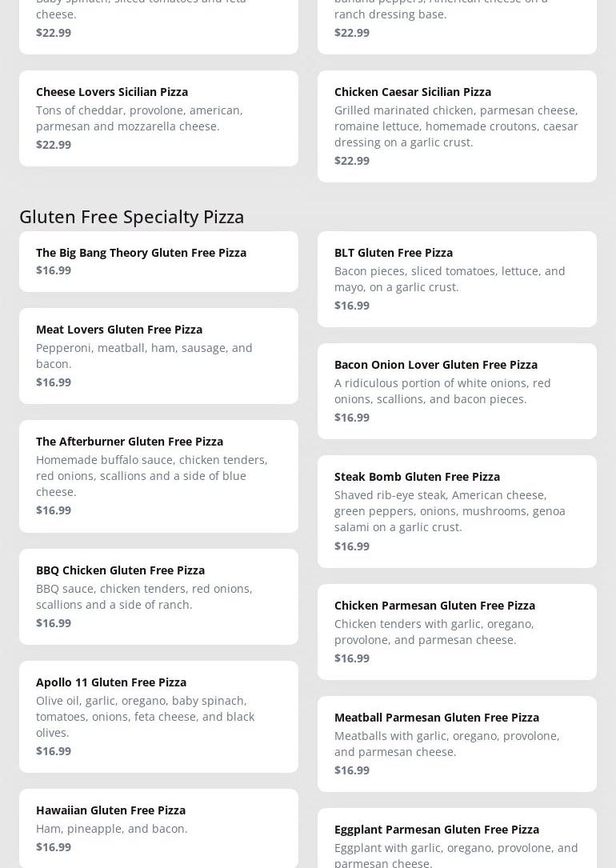Screen dimensions: 616x868
Task: Pick Bacon Onion Lover Gluten Free Pizza
Action: point(435,365)
